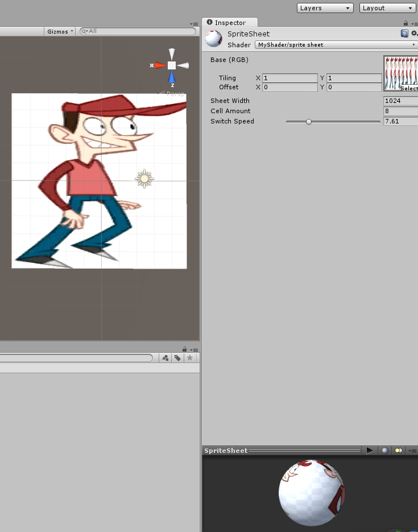
Task: Toggle the Project panel lock icon
Action: pyautogui.click(x=184, y=349)
